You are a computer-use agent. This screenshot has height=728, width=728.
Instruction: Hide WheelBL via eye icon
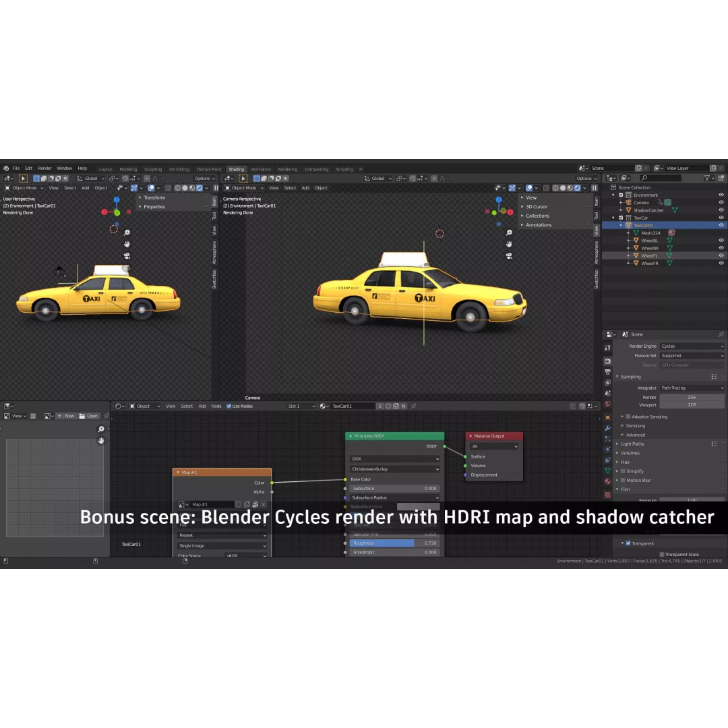[x=721, y=241]
